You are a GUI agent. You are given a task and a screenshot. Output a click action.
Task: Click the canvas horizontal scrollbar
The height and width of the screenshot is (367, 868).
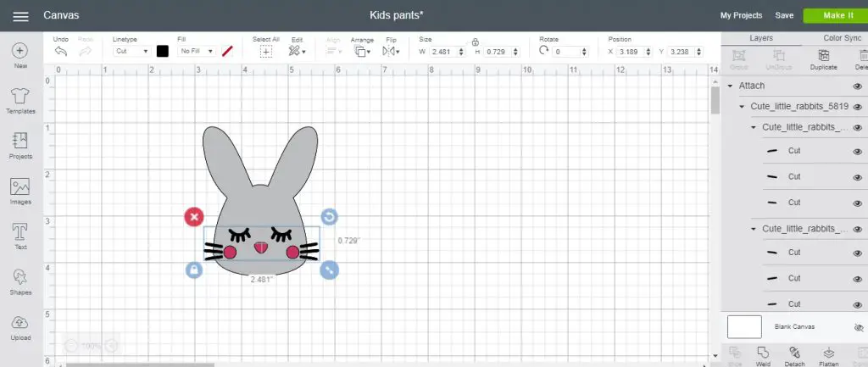(x=140, y=364)
